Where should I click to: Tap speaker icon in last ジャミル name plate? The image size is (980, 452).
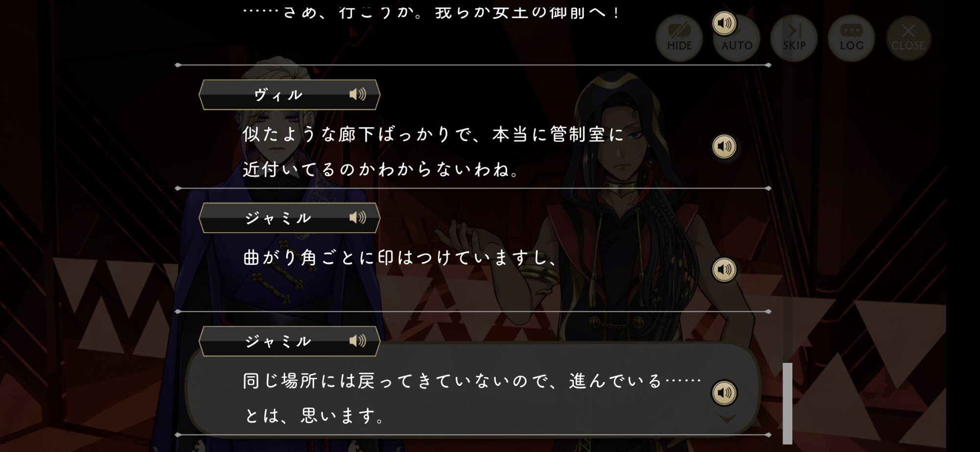[x=358, y=341]
